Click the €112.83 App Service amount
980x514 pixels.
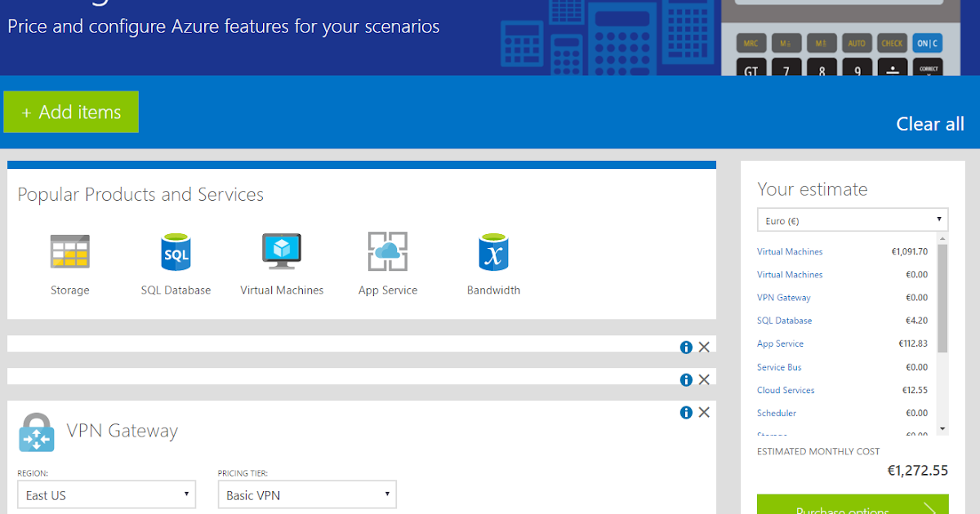tap(912, 343)
